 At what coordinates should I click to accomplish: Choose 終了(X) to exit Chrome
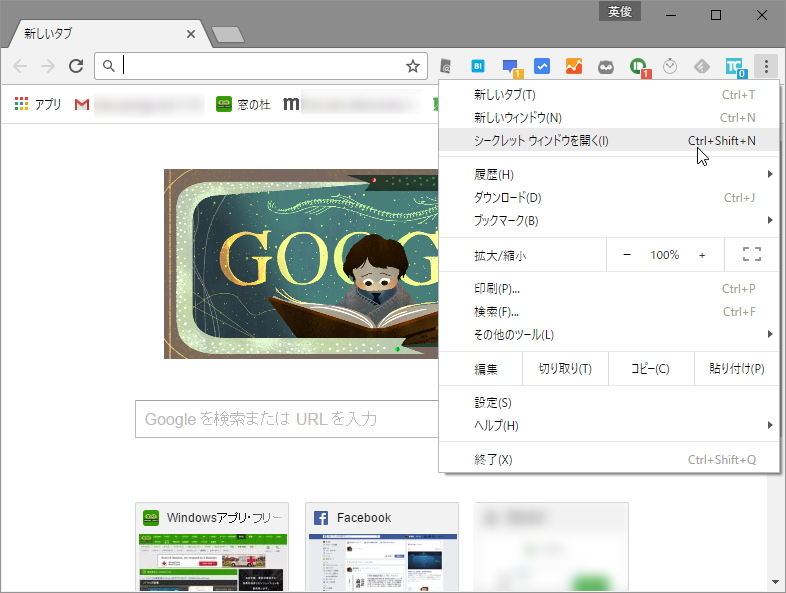point(609,460)
